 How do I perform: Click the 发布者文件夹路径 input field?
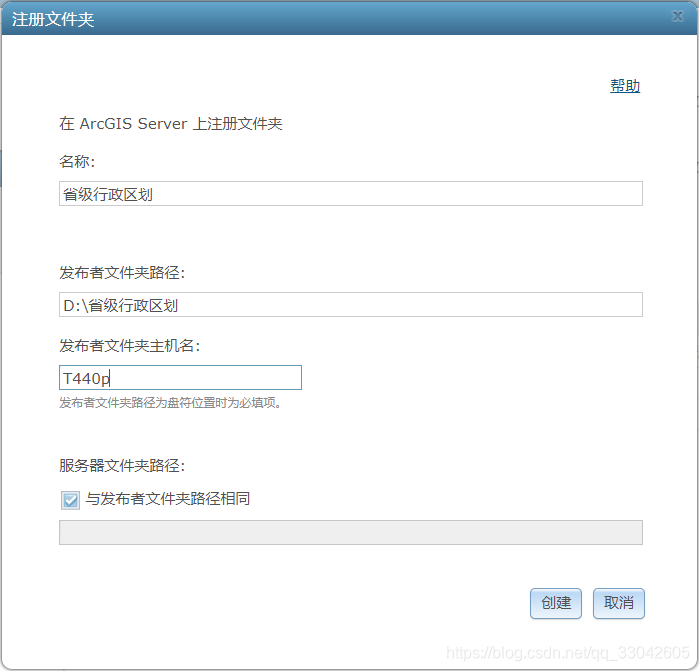[x=350, y=305]
